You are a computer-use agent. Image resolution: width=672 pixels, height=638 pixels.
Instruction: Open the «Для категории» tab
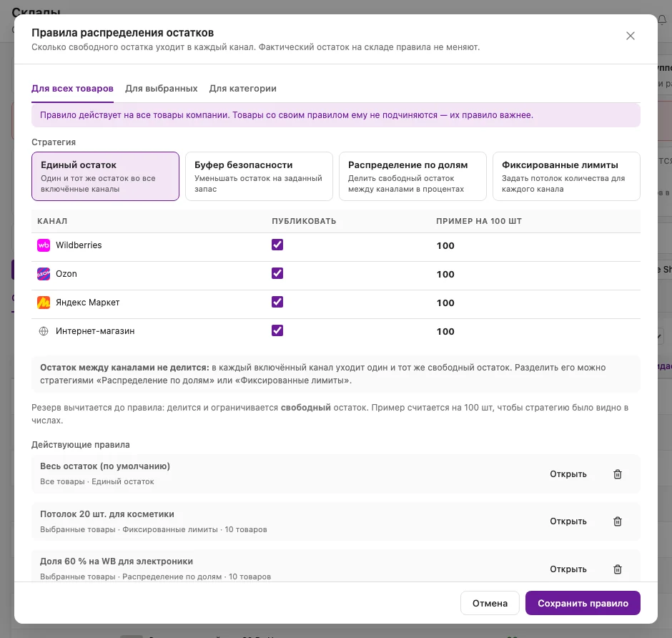242,89
